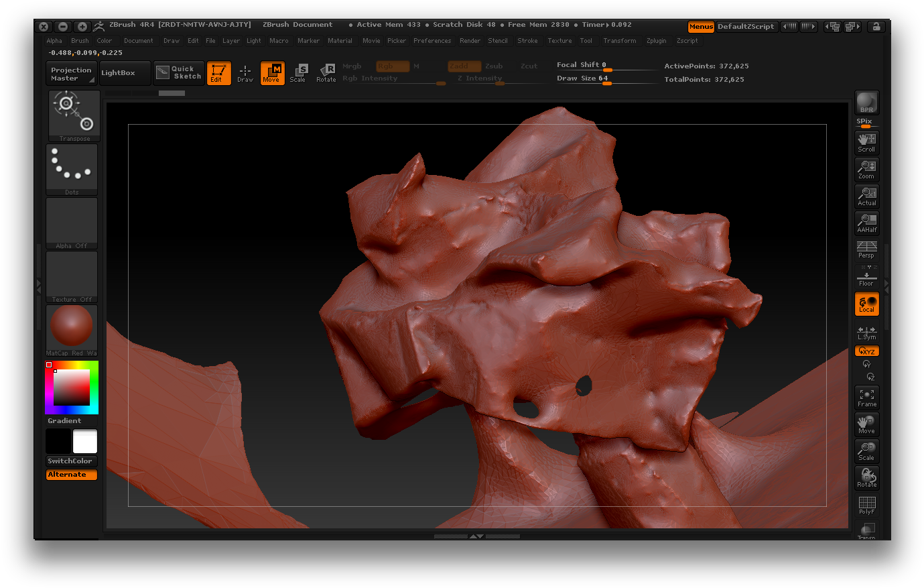Open the Projection Master panel
The image size is (924, 588).
click(x=72, y=74)
